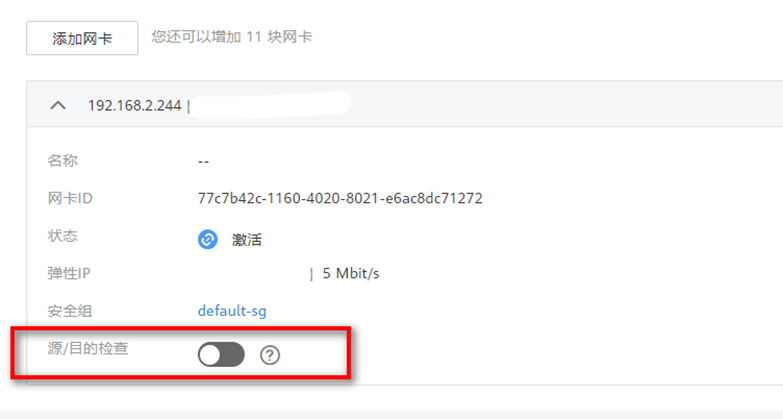Open the help icon next to 源/目的检查
This screenshot has width=783, height=419.
[270, 355]
